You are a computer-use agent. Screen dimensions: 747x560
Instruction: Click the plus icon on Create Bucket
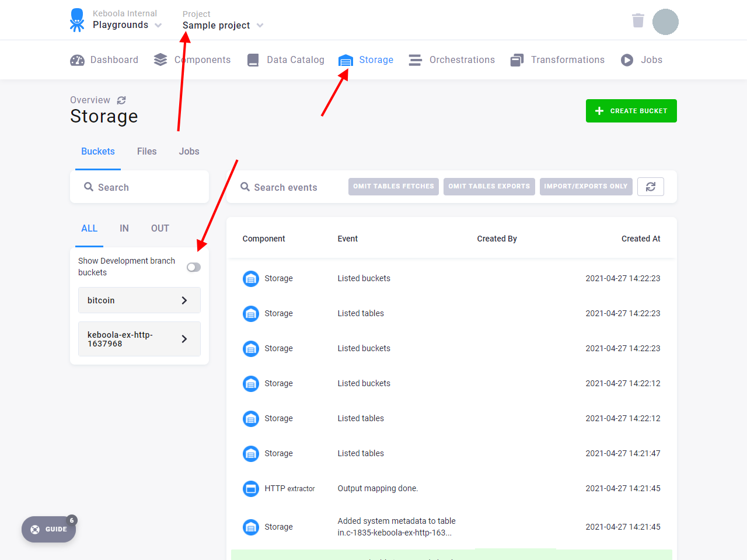599,111
